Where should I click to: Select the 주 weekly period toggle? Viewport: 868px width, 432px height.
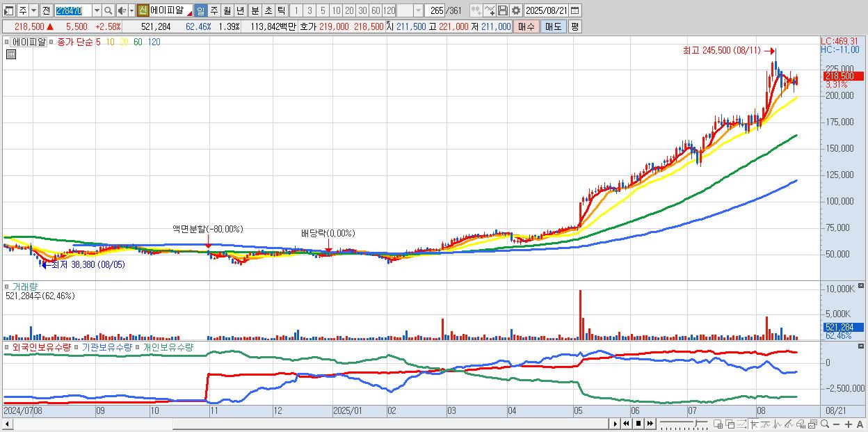(x=214, y=10)
